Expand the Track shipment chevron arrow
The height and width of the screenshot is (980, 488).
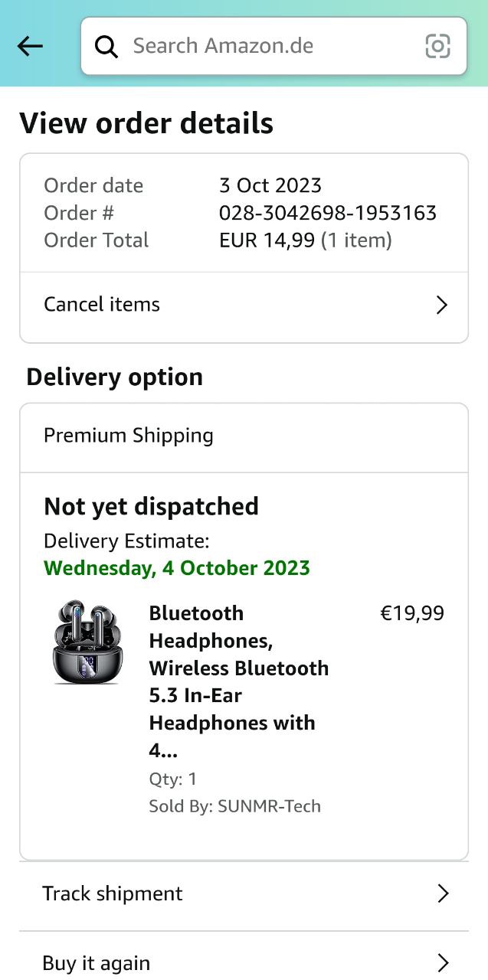point(442,893)
